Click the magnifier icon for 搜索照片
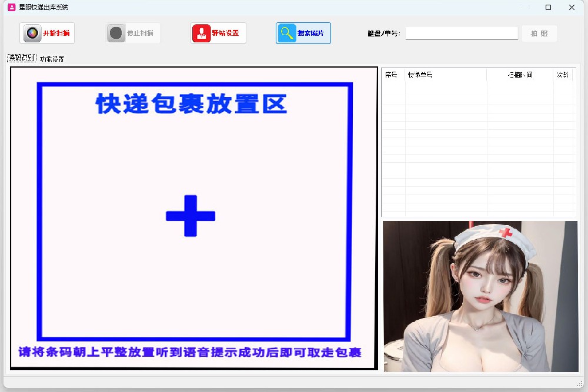Screen dimensions: 588x392 288,33
